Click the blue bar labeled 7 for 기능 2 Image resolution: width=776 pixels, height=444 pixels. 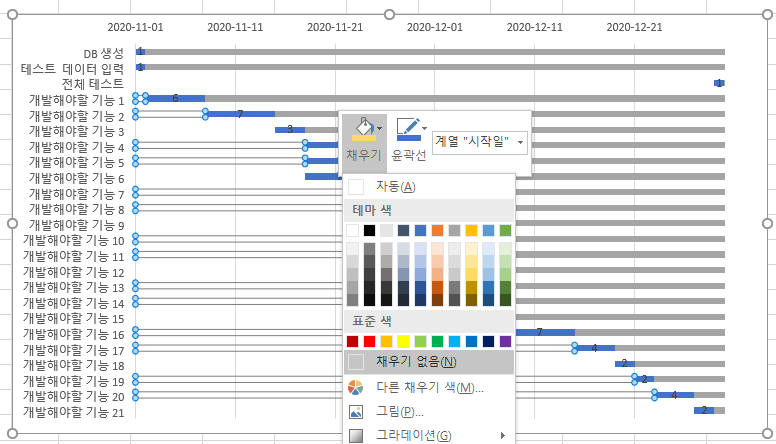240,114
